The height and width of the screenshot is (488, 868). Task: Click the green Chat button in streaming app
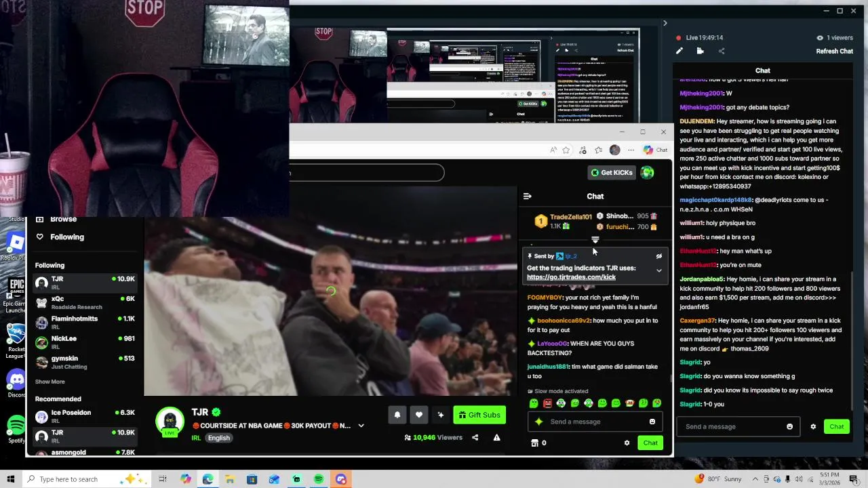click(x=837, y=426)
